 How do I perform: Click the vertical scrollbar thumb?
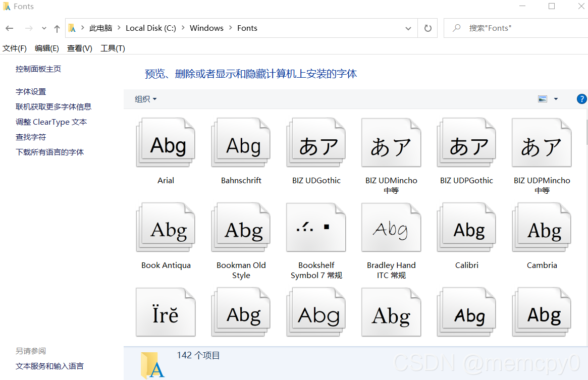(586, 131)
